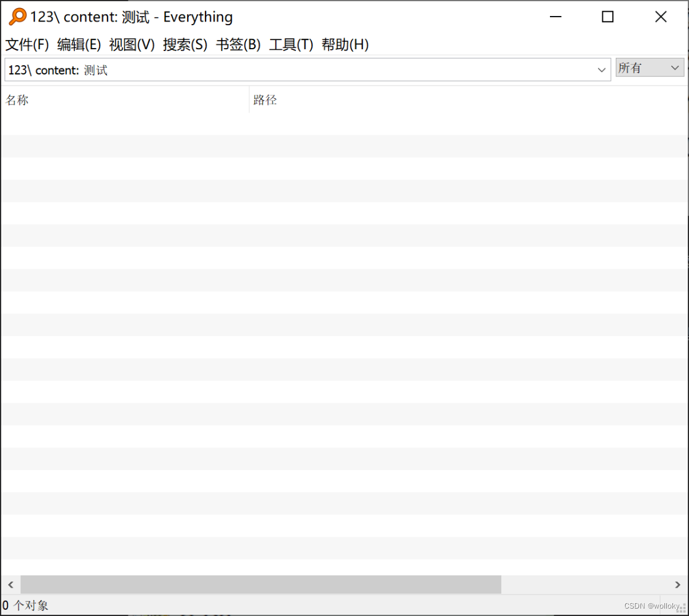The height and width of the screenshot is (616, 689).
Task: Sort results by 名称 column header
Action: pos(125,100)
